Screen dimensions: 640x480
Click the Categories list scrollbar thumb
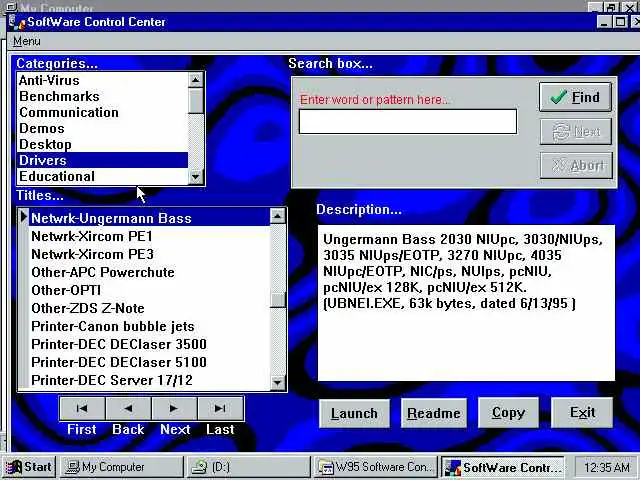[x=196, y=101]
